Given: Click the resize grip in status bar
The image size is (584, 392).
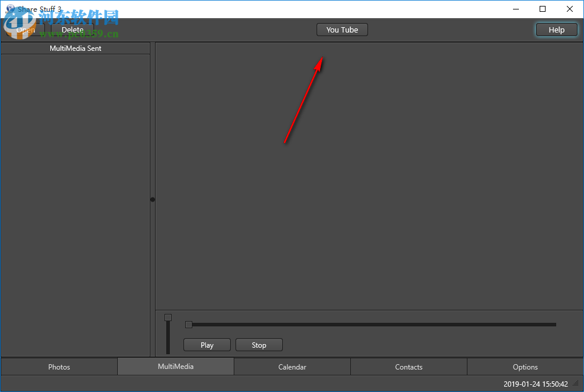Looking at the screenshot, I should (576, 384).
